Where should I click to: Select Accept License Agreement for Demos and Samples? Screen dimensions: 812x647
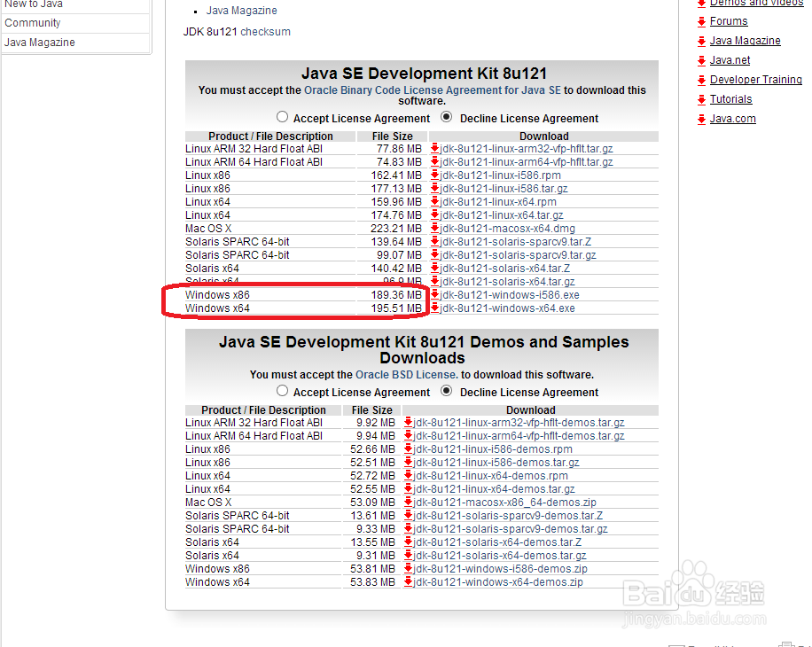coord(282,391)
